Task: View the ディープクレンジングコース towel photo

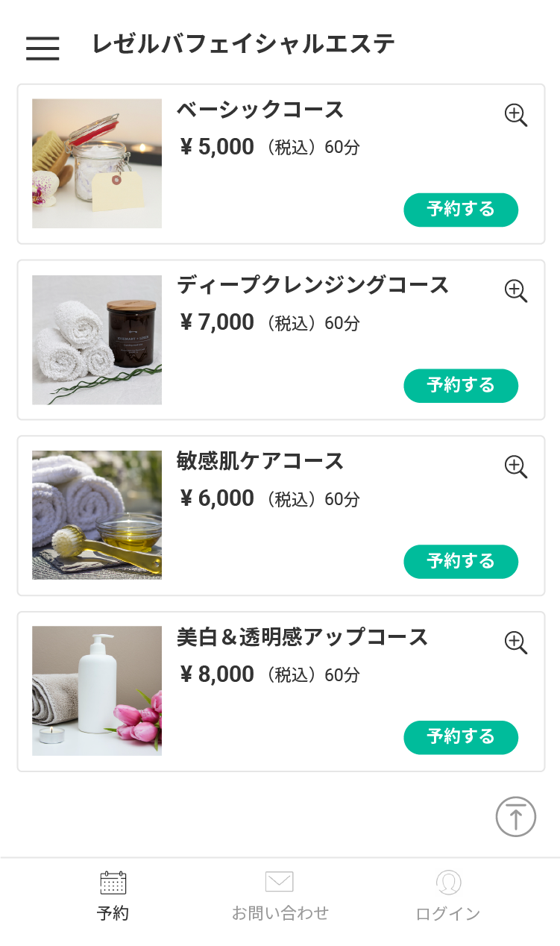Action: point(97,339)
